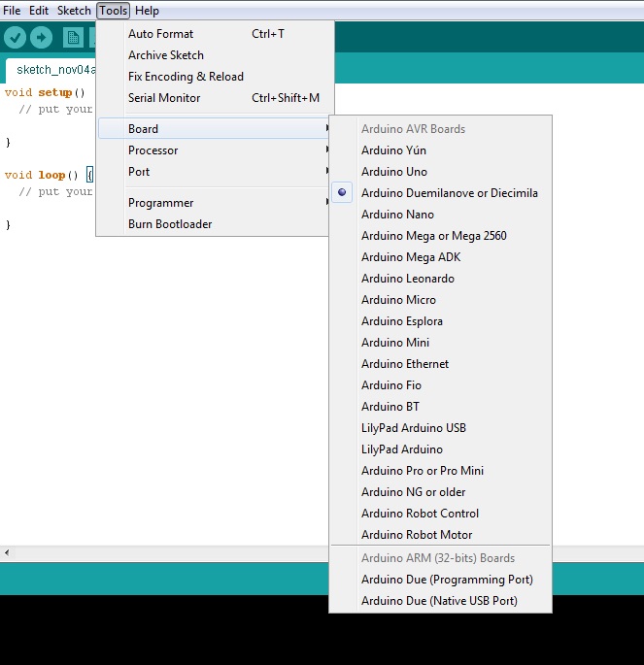Choose Arduino Ethernet from board list
Viewport: 644px width, 665px height.
[440, 364]
